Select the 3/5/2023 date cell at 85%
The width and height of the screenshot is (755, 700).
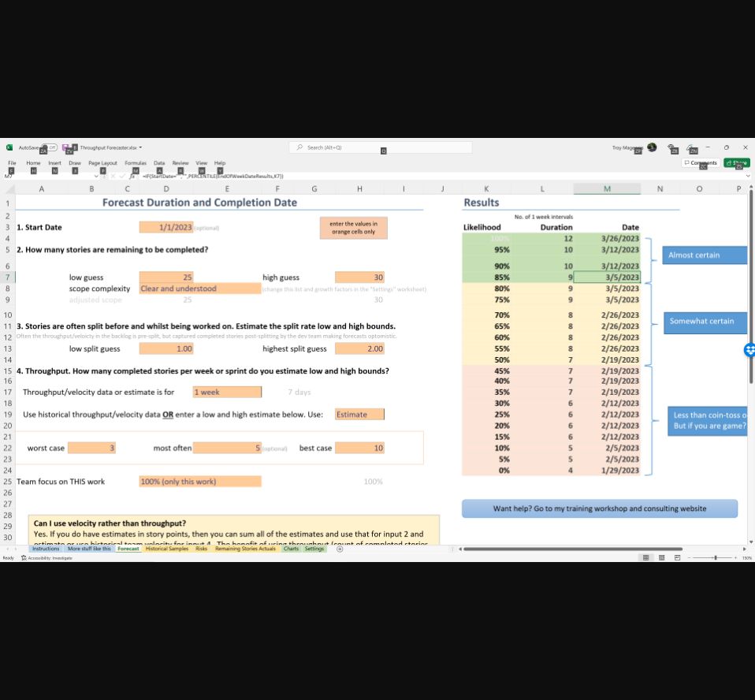[607, 277]
